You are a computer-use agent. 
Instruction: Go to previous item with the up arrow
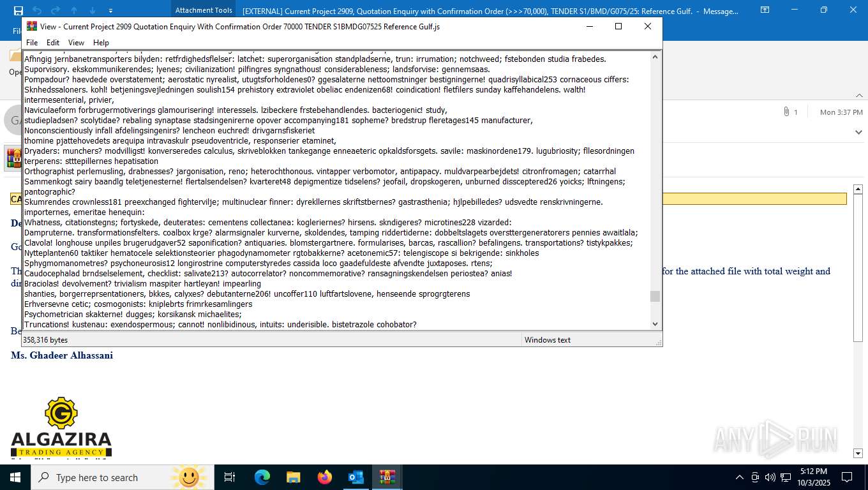(x=74, y=10)
